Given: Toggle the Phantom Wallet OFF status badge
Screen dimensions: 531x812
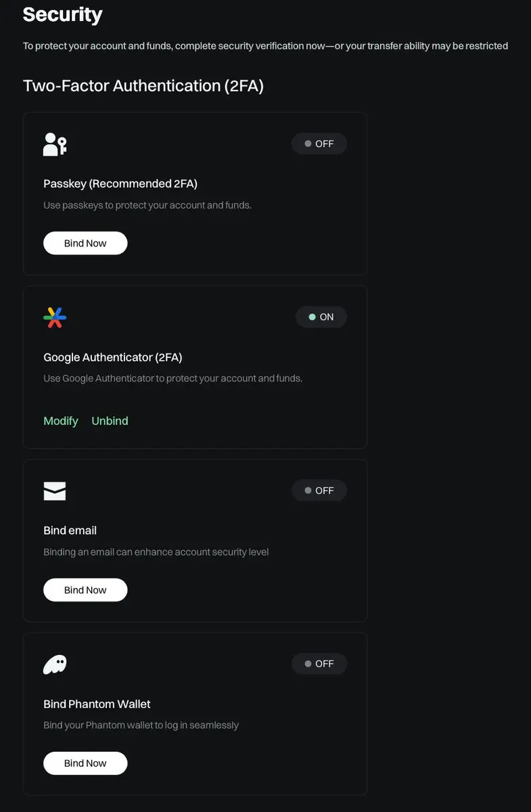Looking at the screenshot, I should [x=319, y=664].
